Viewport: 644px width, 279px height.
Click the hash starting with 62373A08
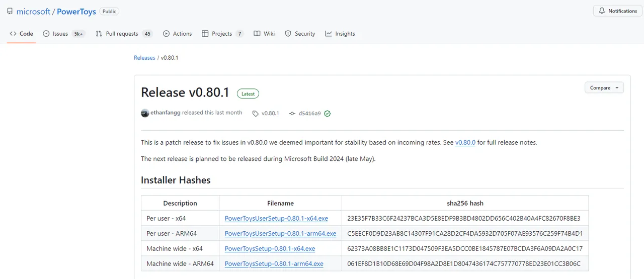[465, 249]
